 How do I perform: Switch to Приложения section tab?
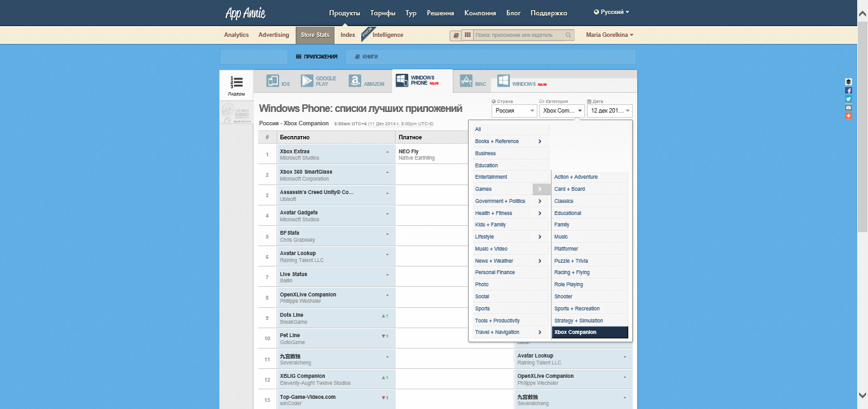(x=317, y=57)
